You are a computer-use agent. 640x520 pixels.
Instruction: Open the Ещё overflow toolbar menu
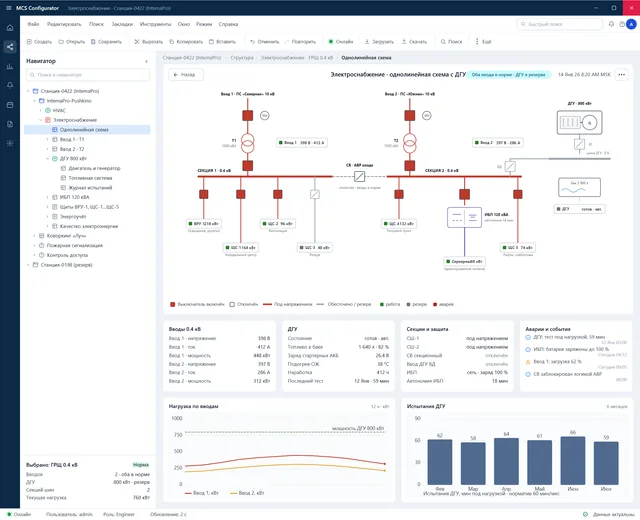coord(483,42)
